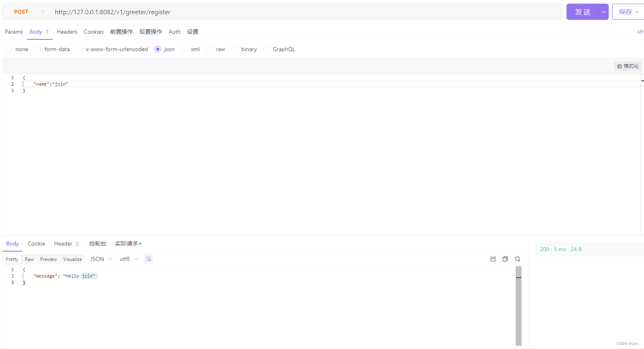Screen dimensions: 644x349
Task: Open the 控制台 console tab
Action: click(x=97, y=243)
